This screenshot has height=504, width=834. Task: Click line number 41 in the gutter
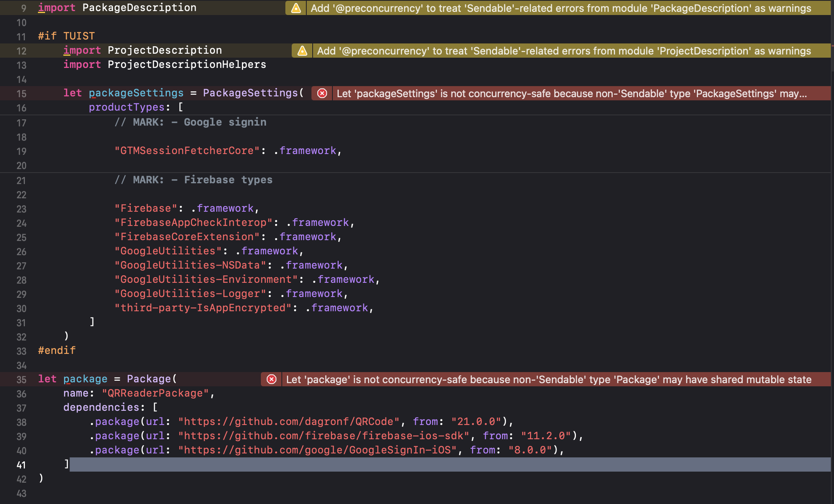pyautogui.click(x=21, y=465)
